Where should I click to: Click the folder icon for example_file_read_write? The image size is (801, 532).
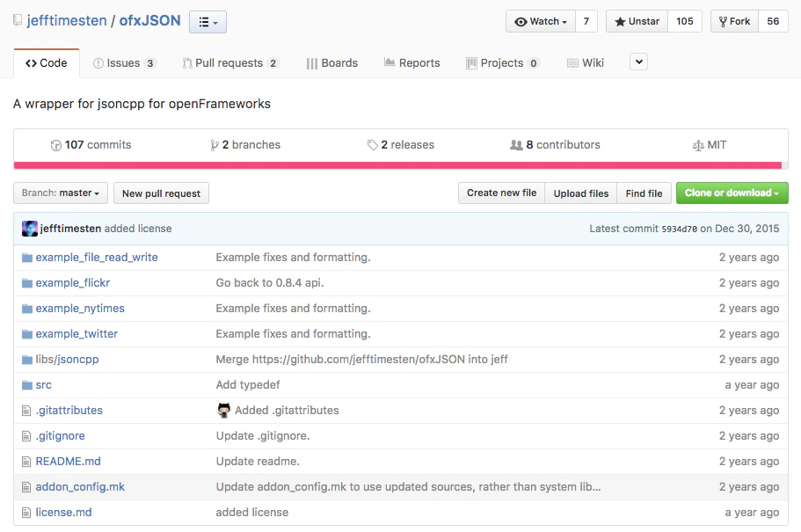[x=27, y=258]
